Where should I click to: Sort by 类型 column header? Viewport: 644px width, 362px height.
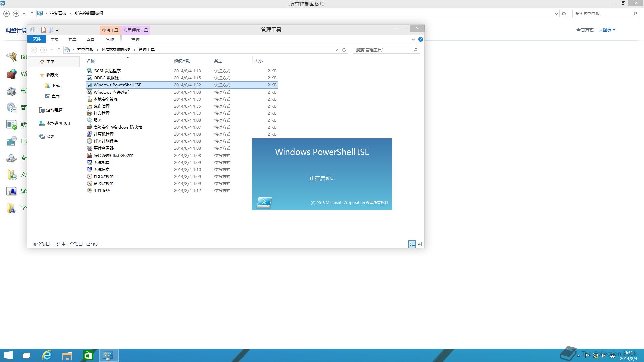(232, 61)
